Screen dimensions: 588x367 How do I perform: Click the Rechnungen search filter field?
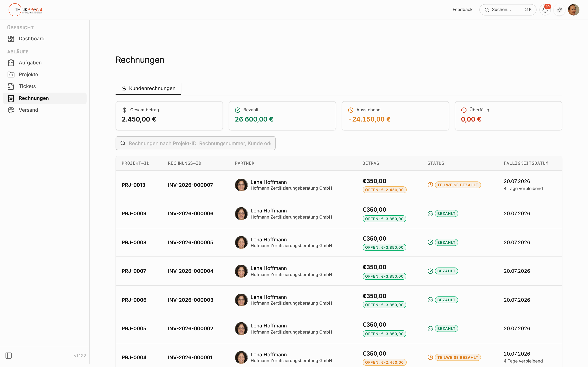click(x=196, y=143)
